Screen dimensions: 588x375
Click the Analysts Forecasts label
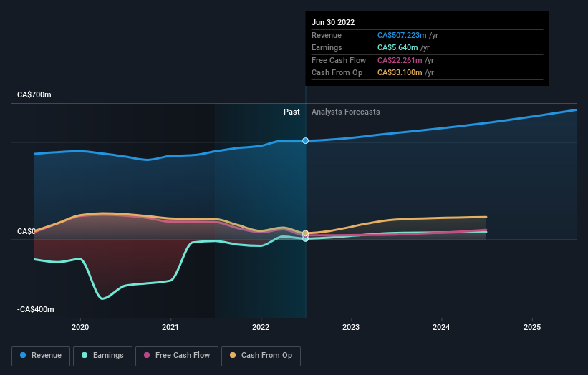(x=346, y=112)
